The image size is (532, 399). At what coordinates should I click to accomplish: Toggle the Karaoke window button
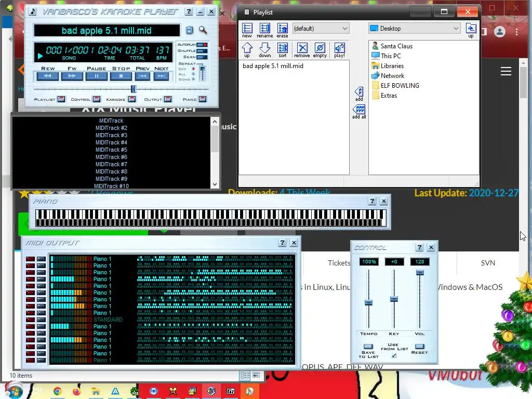tap(132, 99)
